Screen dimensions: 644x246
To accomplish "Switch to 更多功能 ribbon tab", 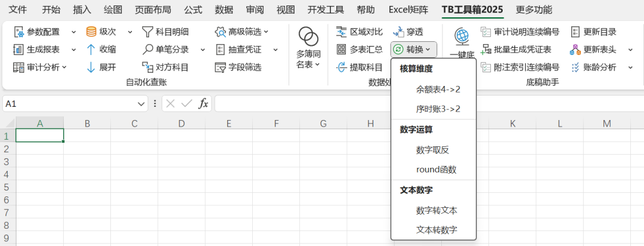I will pos(534,10).
